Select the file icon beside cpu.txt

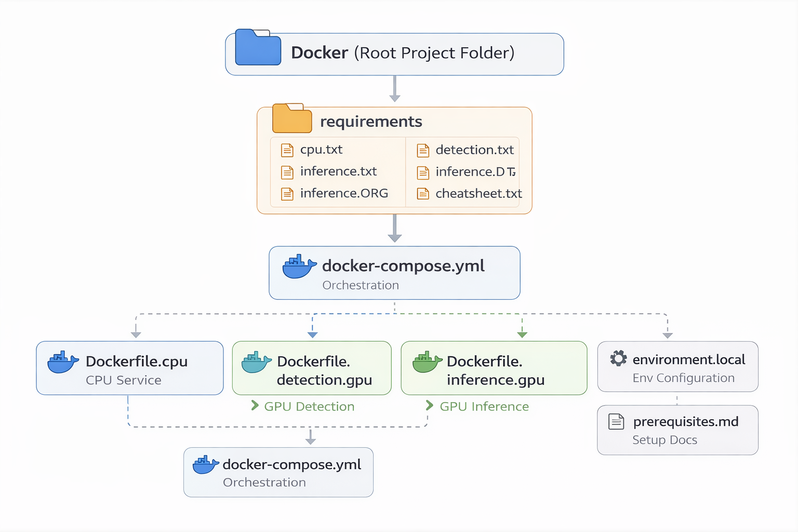[287, 150]
